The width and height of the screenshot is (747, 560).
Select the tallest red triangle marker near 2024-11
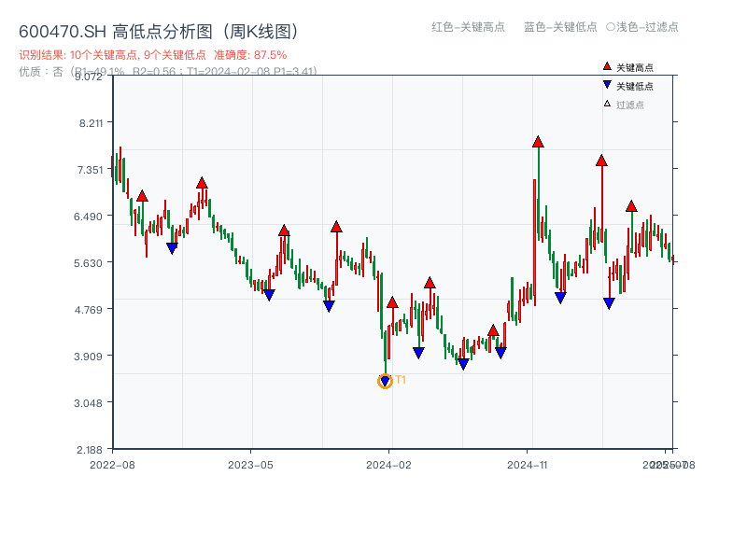coord(538,142)
